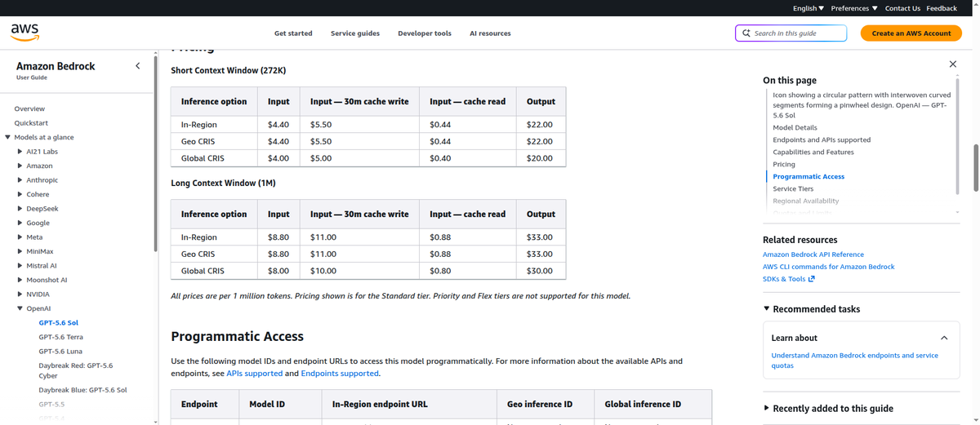Select GPT-5.6 Sol in sidebar
The width and height of the screenshot is (980, 425).
[x=59, y=323]
